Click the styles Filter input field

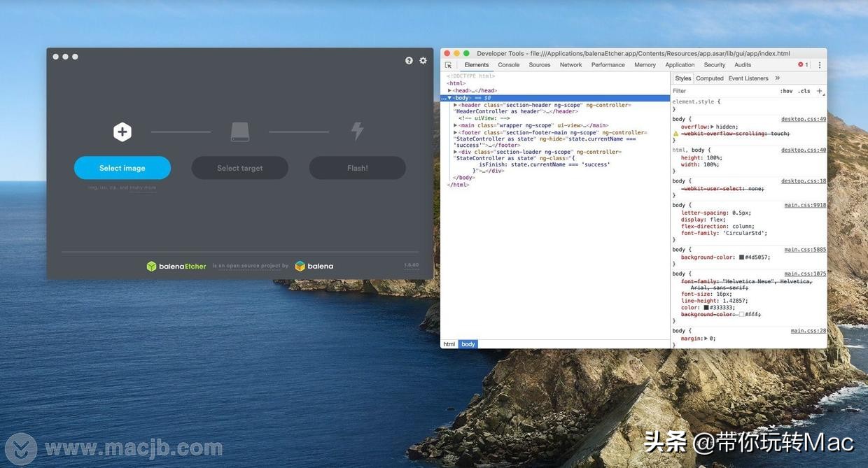(x=723, y=91)
